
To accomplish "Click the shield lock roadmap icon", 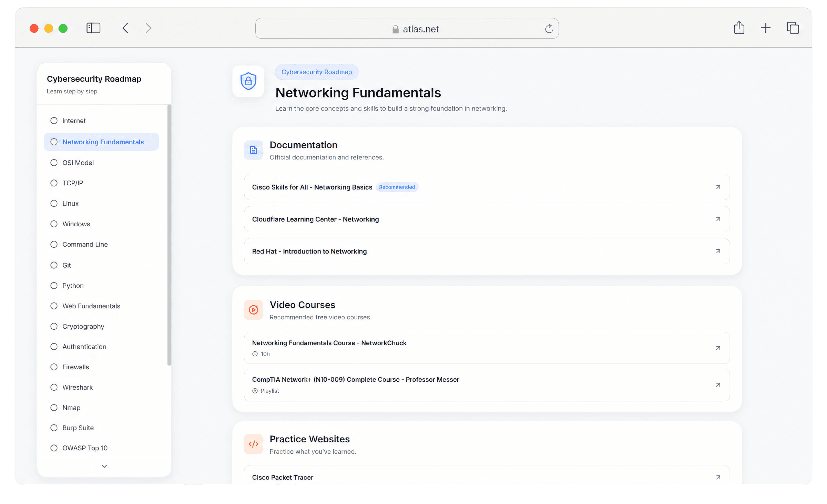I will tap(248, 81).
